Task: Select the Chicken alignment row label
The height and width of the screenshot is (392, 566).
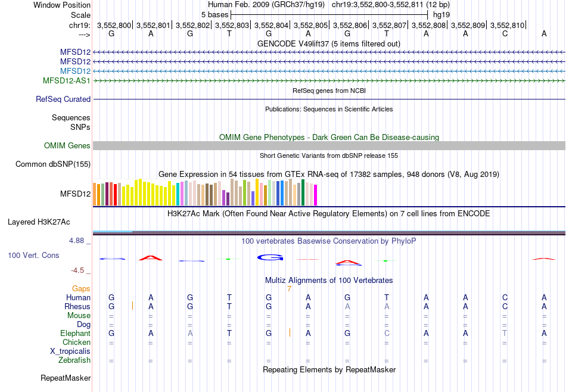Action: pyautogui.click(x=76, y=342)
